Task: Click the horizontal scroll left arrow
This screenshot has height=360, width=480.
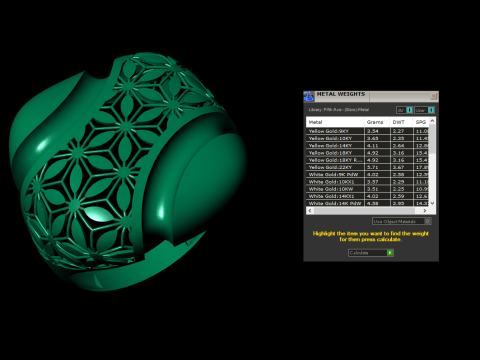Action: (310, 211)
